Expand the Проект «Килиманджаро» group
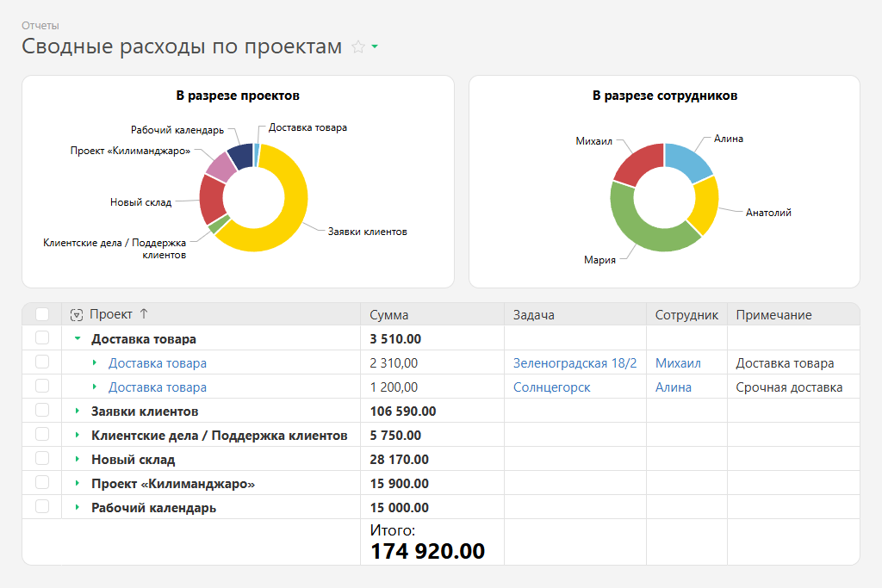 pyautogui.click(x=78, y=484)
